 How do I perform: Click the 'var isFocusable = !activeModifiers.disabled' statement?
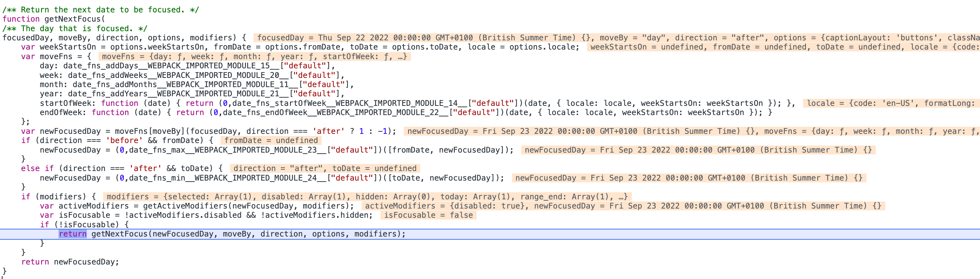point(206,215)
